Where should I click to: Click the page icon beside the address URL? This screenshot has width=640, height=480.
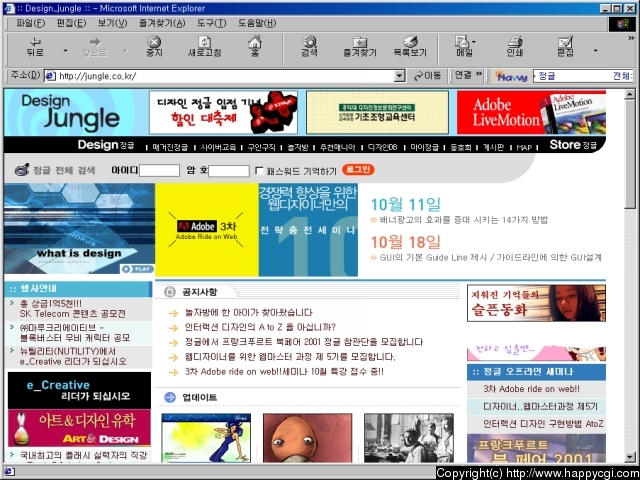click(x=50, y=76)
